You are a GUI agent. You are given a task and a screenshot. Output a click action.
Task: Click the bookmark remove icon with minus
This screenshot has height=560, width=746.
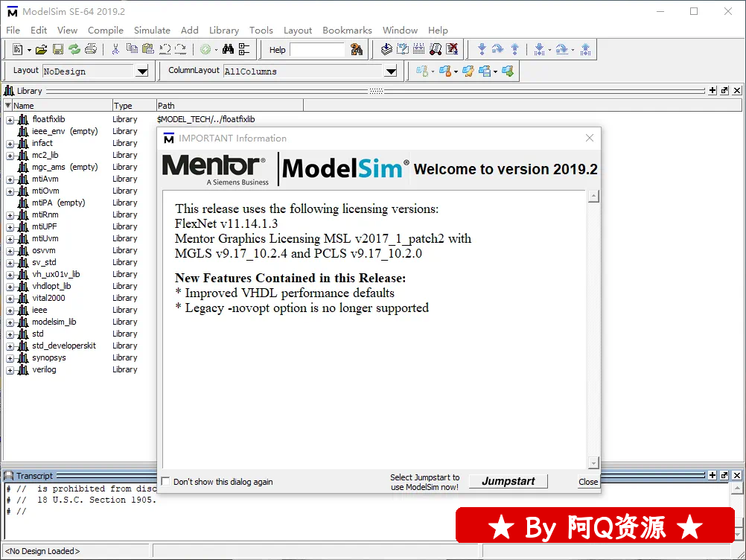[x=445, y=71]
